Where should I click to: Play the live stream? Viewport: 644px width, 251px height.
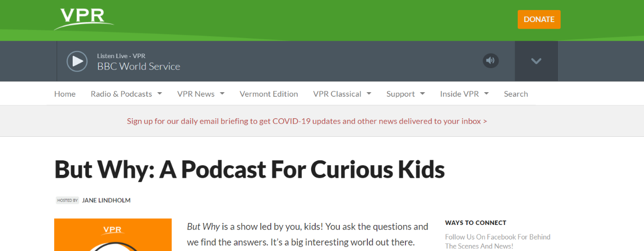(x=77, y=61)
